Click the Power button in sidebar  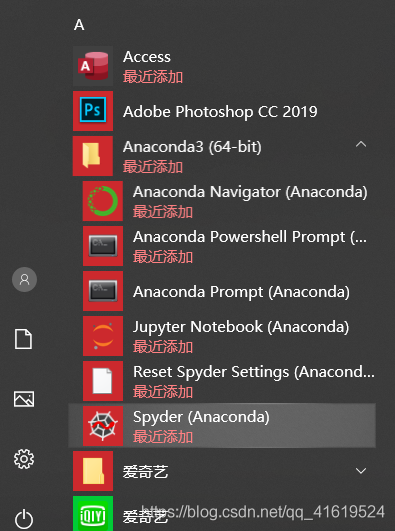click(x=24, y=519)
